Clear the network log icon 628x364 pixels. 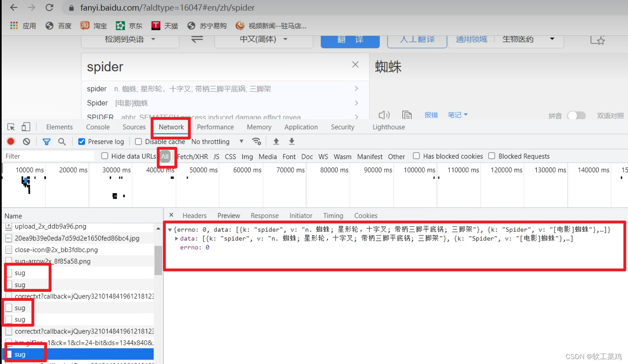[x=27, y=141]
